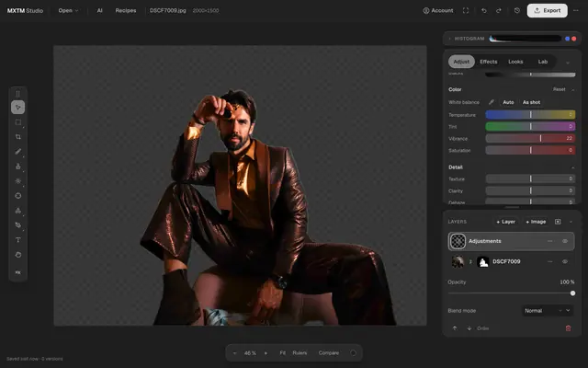Viewport: 588px width, 368px height.
Task: Click the add mask square icon in Layers
Action: 558,222
